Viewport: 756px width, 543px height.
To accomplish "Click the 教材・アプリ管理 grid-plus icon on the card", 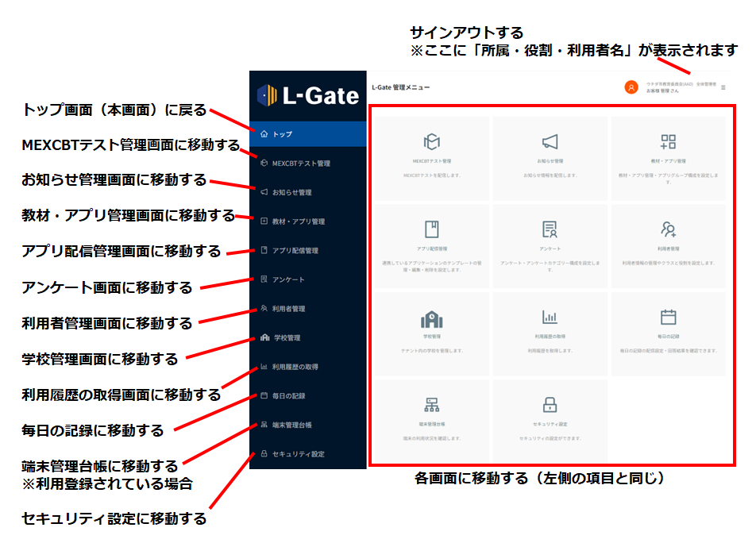I will pos(669,141).
